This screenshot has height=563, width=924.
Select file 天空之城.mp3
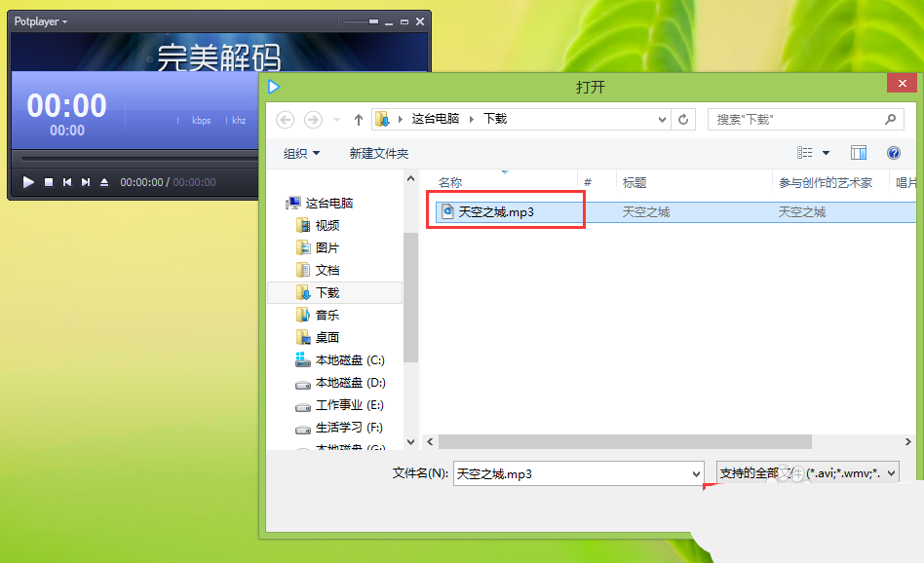click(495, 212)
